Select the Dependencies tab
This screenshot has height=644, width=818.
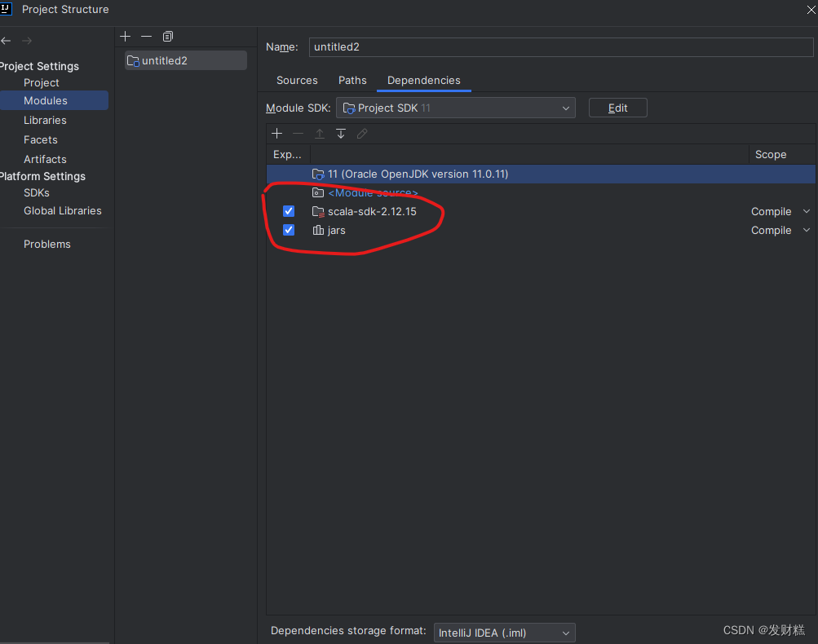(x=423, y=81)
